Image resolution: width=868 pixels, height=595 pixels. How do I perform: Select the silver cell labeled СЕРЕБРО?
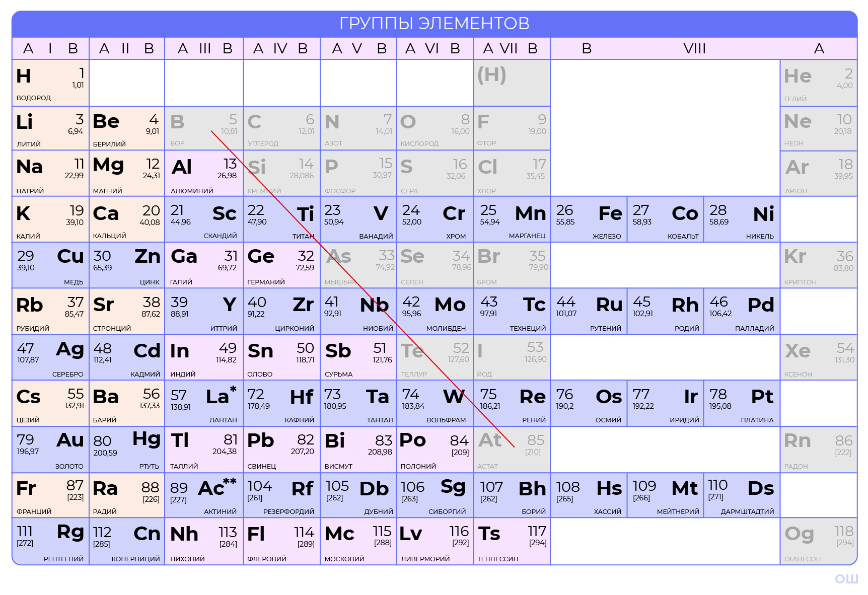[x=50, y=357]
